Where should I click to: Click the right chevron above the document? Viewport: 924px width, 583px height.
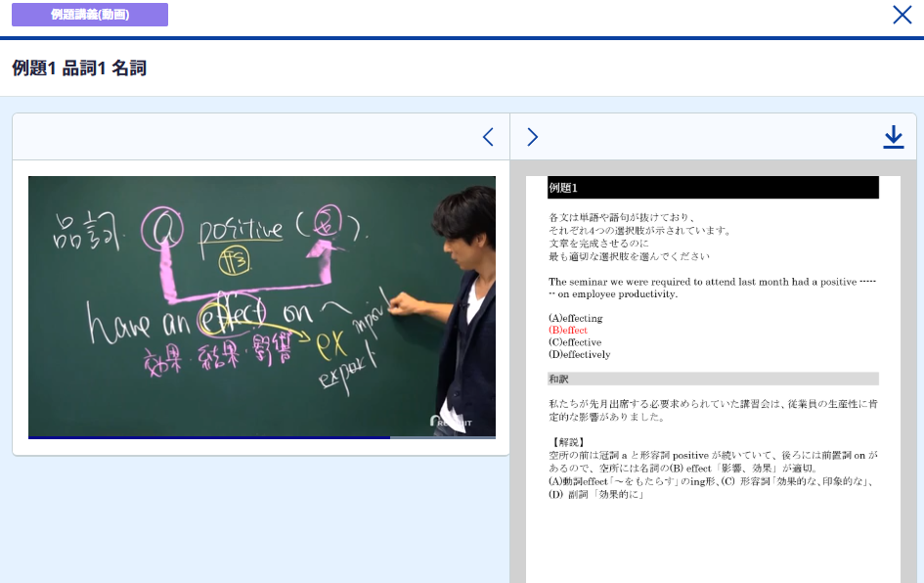(532, 137)
